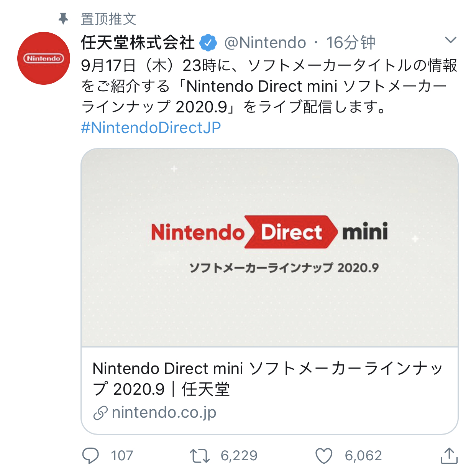Click the Nintendo profile avatar
The height and width of the screenshot is (476, 476).
click(44, 58)
